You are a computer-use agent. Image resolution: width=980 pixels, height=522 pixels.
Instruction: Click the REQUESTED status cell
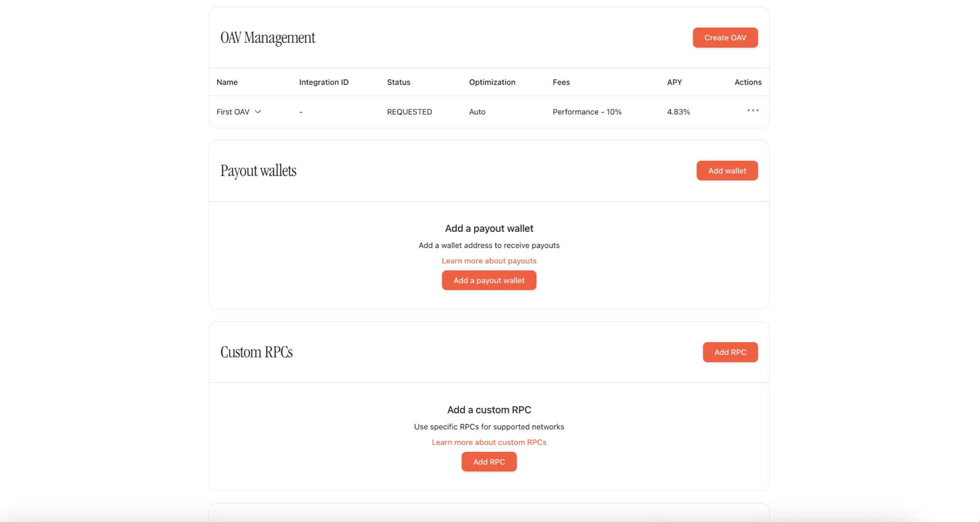tap(409, 112)
